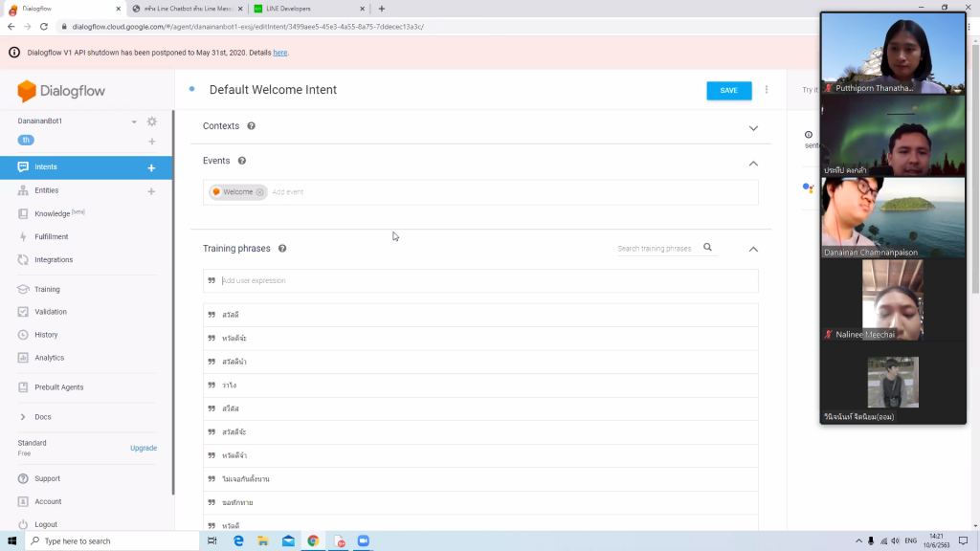
Task: Click help icon beside Events heading
Action: (x=242, y=162)
